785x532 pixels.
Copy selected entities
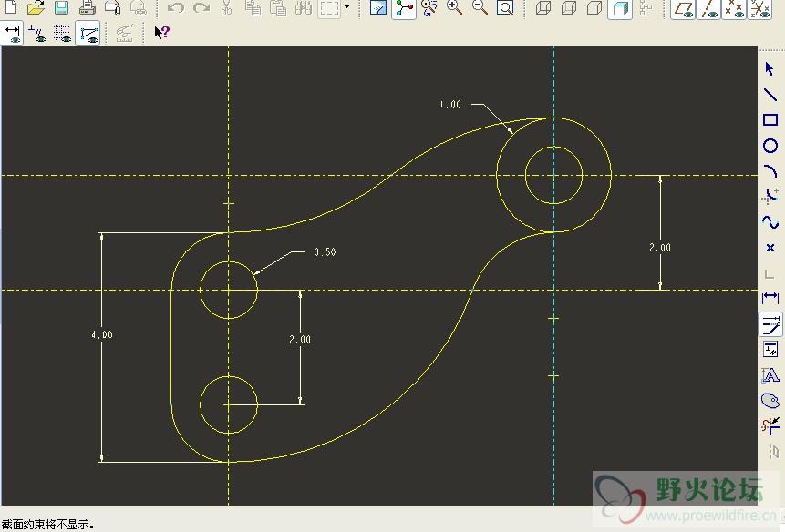click(x=253, y=7)
